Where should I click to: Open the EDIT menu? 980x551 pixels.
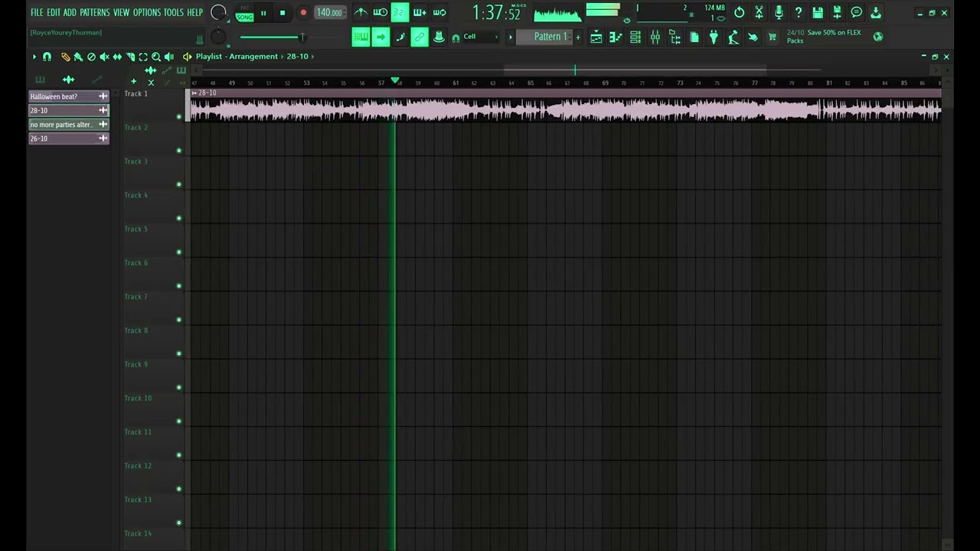[54, 12]
